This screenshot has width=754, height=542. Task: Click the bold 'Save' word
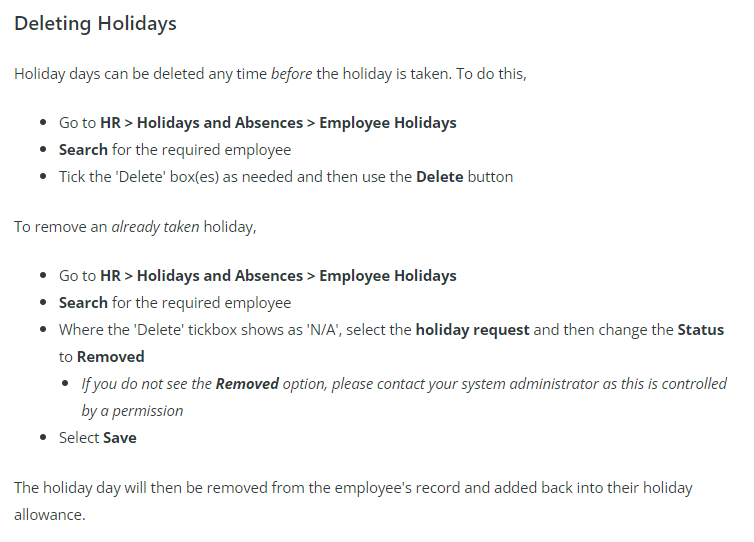[120, 438]
